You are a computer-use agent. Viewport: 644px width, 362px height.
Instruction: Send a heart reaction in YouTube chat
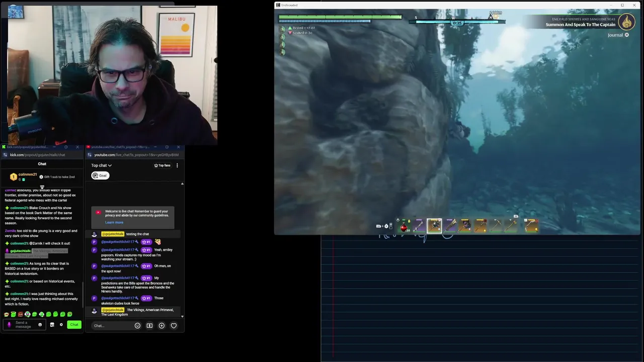coord(174,326)
